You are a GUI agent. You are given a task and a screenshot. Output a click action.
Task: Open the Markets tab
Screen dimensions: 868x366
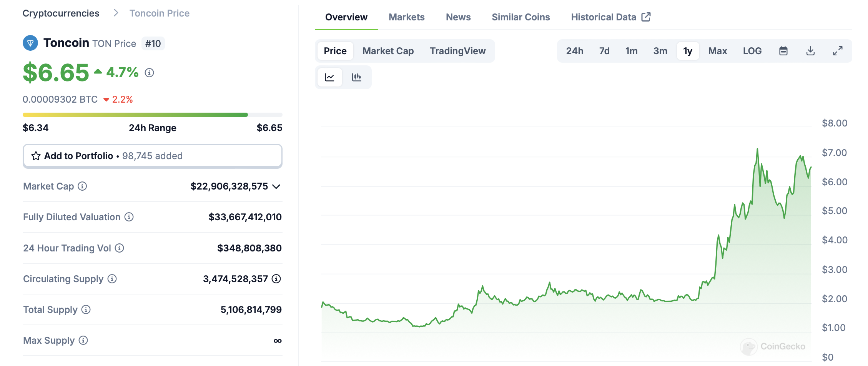coord(406,17)
